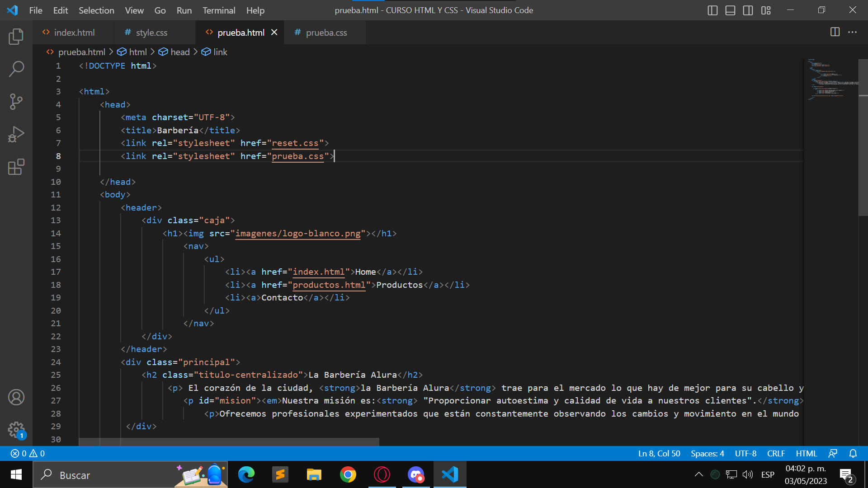Image resolution: width=868 pixels, height=488 pixels.
Task: Toggle the Panel layout icon
Action: click(730, 10)
